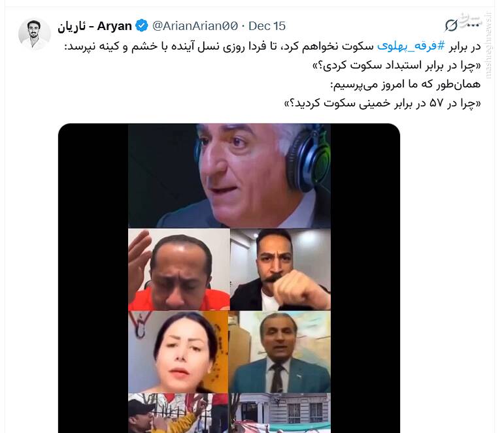Open Aryan's profile picture avatar
This screenshot has height=433, width=504.
coord(35,35)
